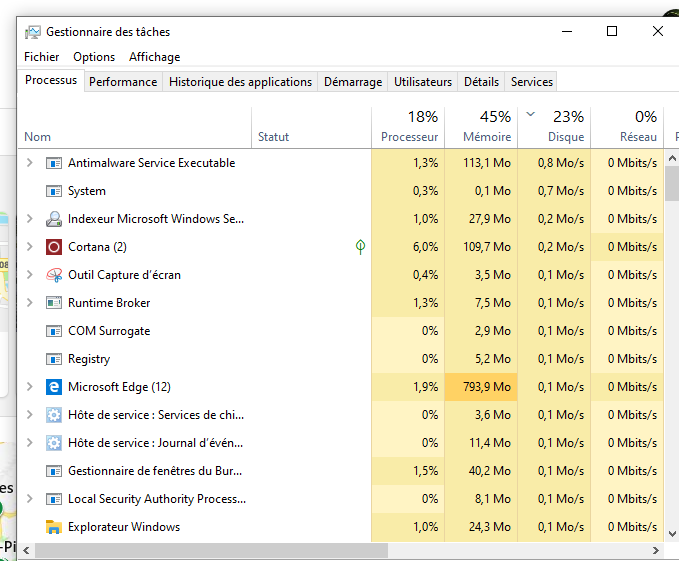Select the Explorateur Windows process name
This screenshot has height=561, width=679.
coord(124,527)
